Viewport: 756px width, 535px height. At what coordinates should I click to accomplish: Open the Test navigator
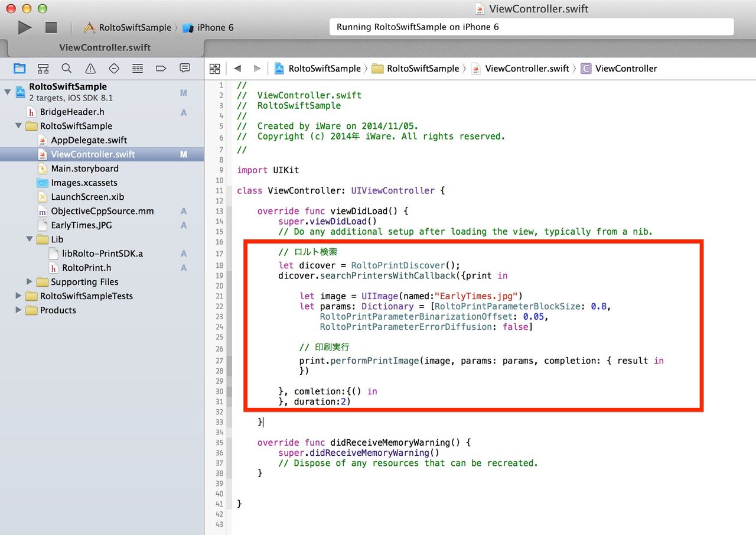(114, 68)
